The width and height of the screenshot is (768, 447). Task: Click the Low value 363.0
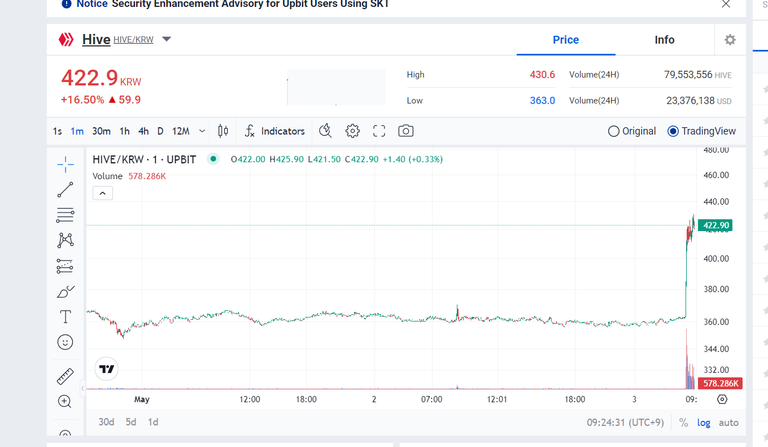click(542, 101)
